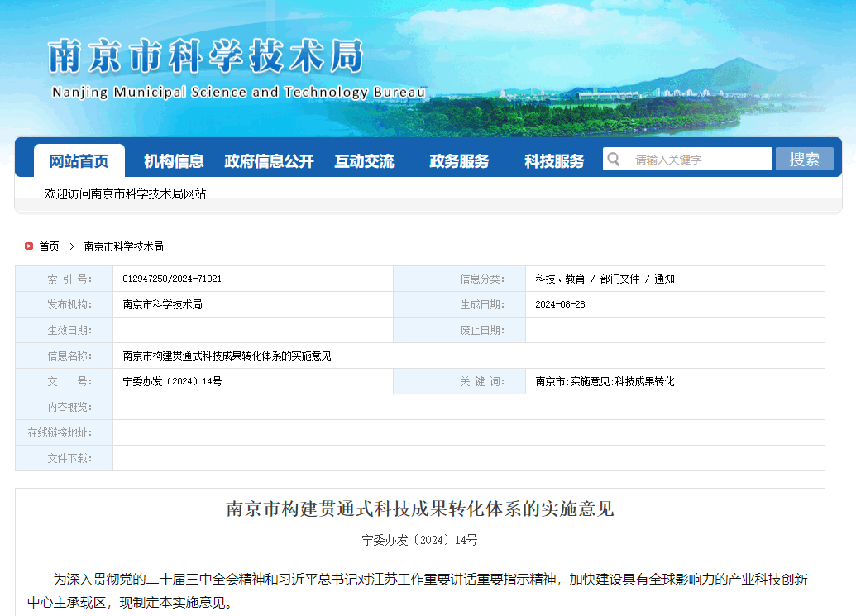This screenshot has height=616, width=856.
Task: Click the 索引号 label cell
Action: pos(64,279)
